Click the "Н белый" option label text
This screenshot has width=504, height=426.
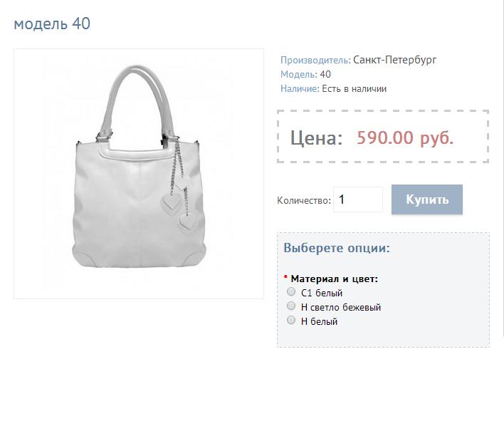pos(319,321)
